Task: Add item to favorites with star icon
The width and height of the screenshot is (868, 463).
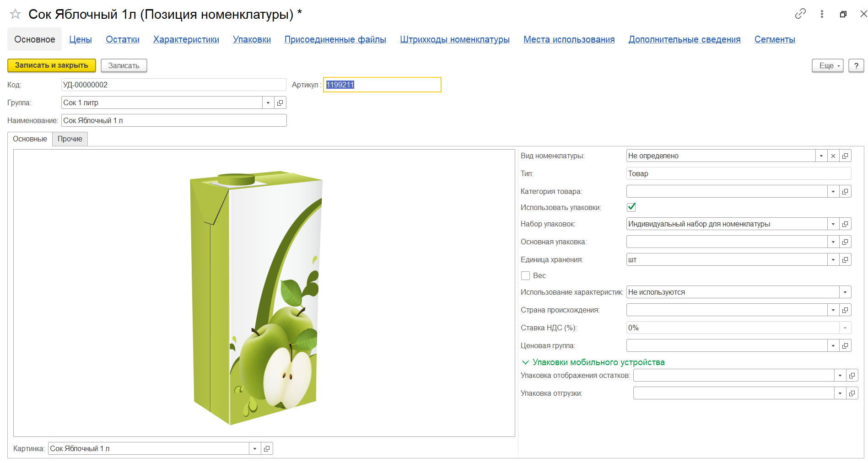Action: point(15,14)
